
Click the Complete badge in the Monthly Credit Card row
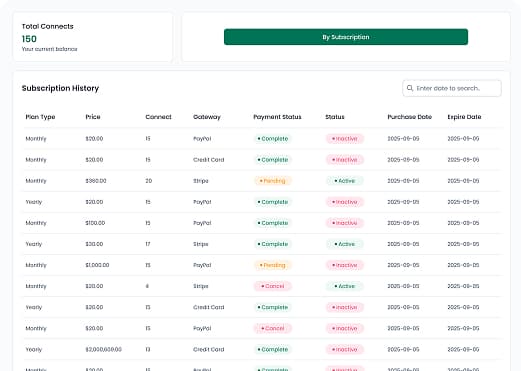click(x=273, y=160)
